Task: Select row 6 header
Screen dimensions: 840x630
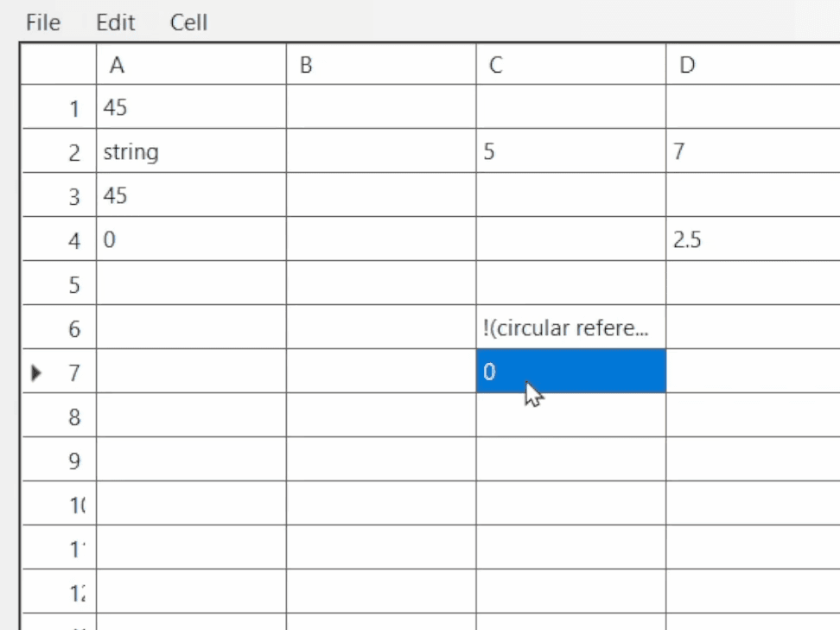Action: (59, 328)
